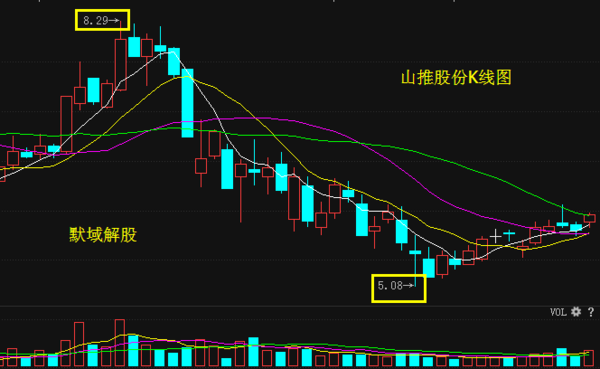This screenshot has width=600, height=369.
Task: Click the 默域解股 watermark text
Action: (x=103, y=235)
